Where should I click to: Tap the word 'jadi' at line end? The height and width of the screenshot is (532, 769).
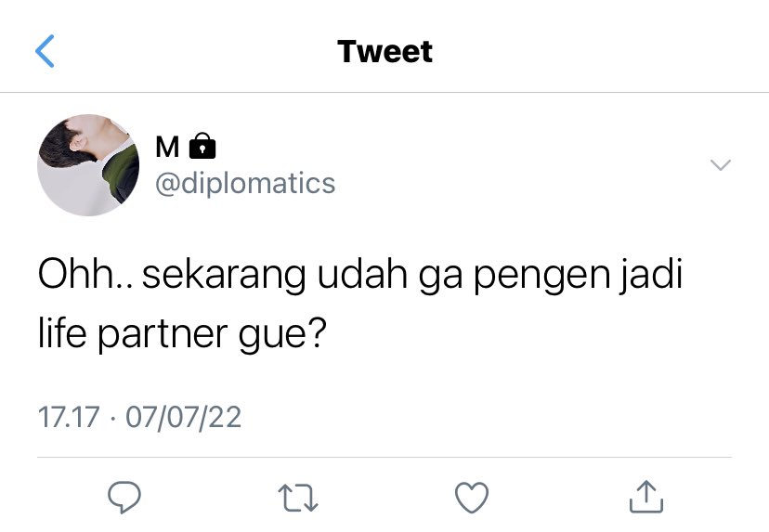click(x=650, y=276)
